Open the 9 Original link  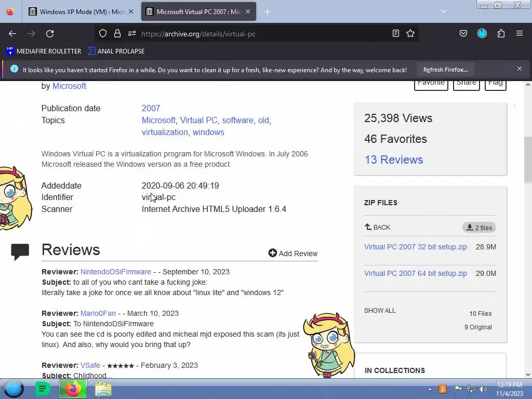[478, 327]
